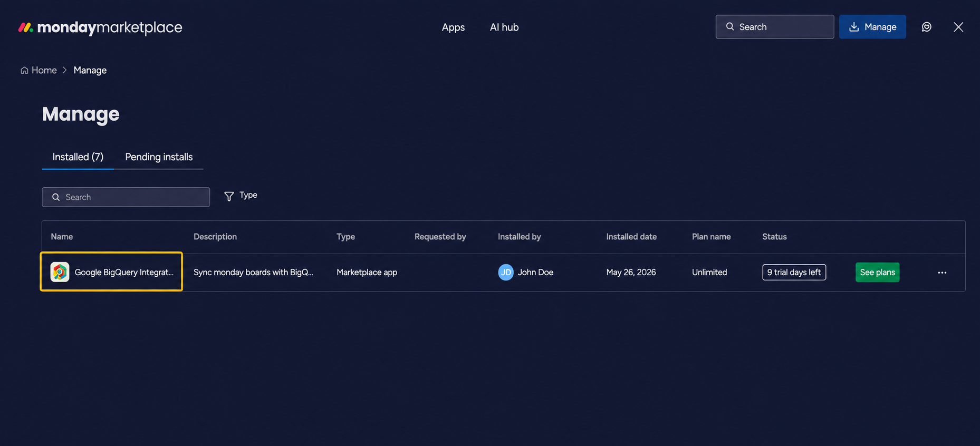Click the Marketplace app type cell
Screen dimensions: 980x446
[367, 272]
